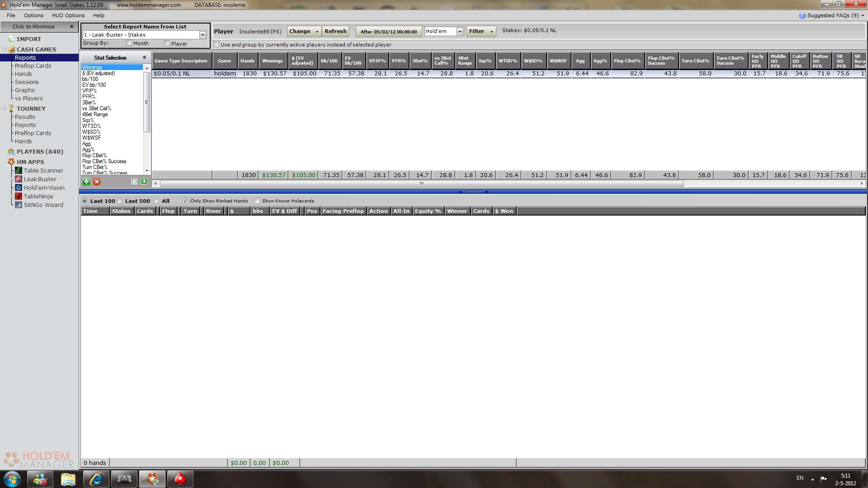Click the Refresh button
The image size is (868, 488).
335,31
